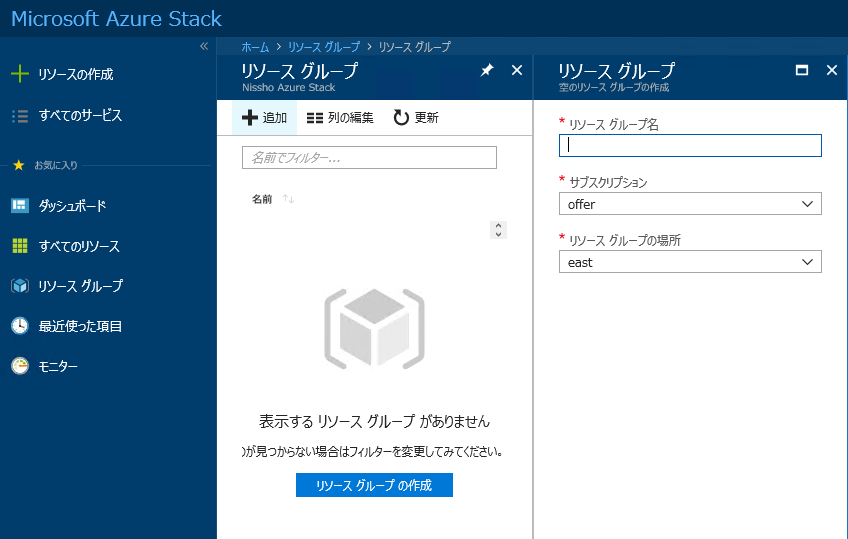Click the リソース グループ名 text field
The height and width of the screenshot is (539, 848).
click(690, 145)
